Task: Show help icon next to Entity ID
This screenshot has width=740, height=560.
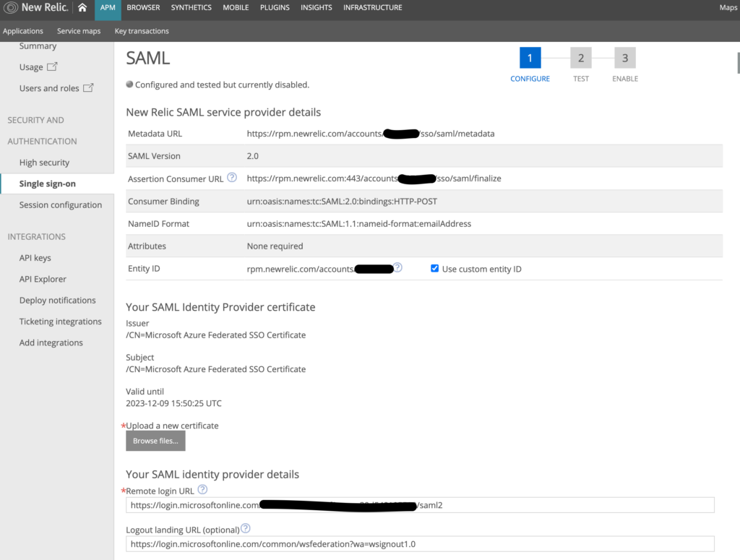Action: [398, 267]
